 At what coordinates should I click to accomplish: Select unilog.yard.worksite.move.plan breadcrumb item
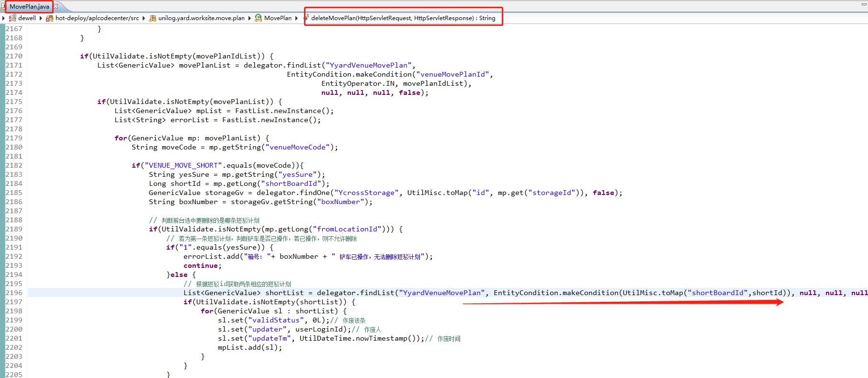pos(202,18)
